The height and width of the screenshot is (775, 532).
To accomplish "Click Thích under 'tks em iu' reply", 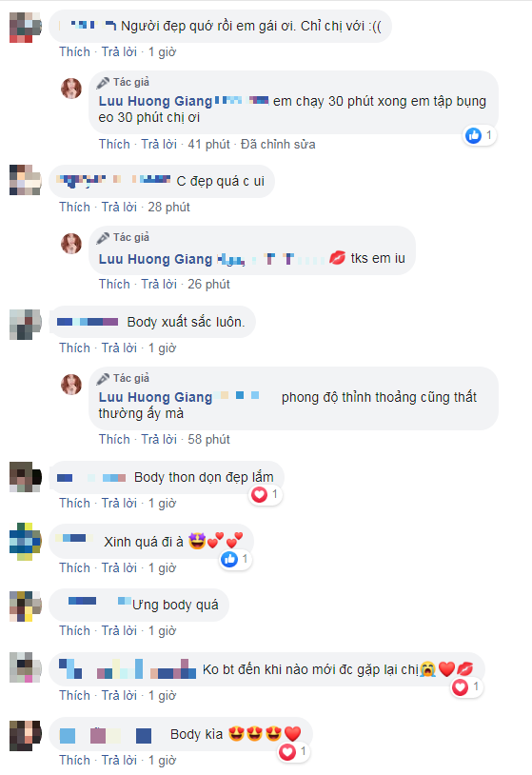I will 114,285.
